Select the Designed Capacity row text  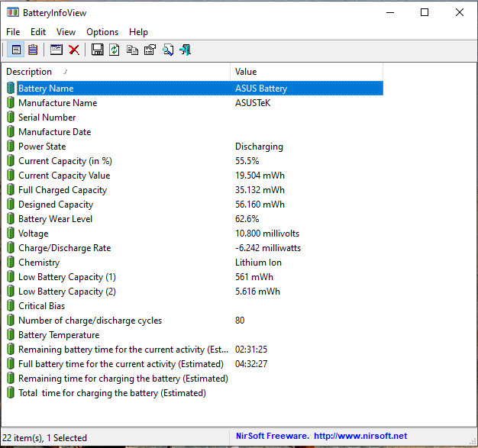(56, 205)
